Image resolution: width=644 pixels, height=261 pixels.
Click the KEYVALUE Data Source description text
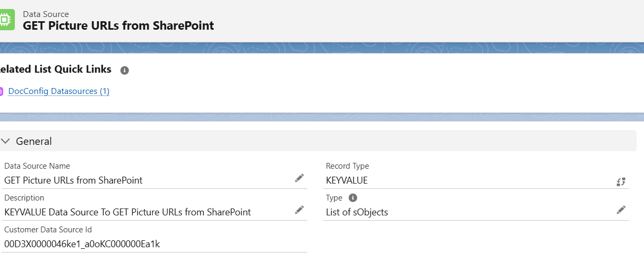click(127, 212)
